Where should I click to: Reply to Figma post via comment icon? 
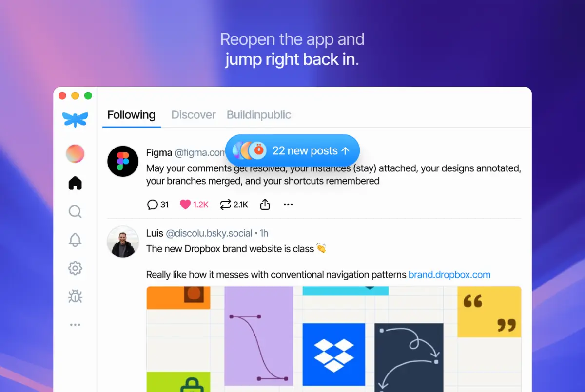tap(158, 205)
